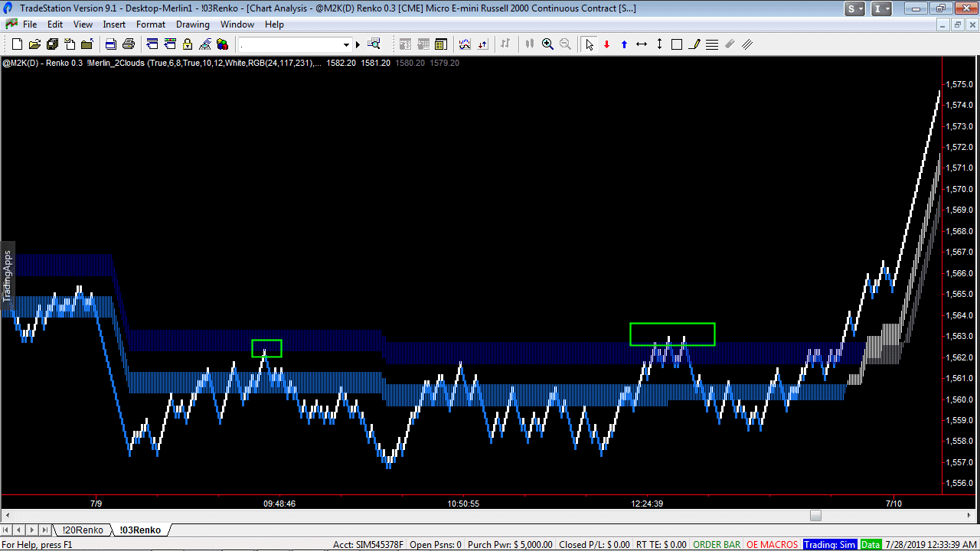Click the green Data status indicator
The width and height of the screenshot is (980, 551).
click(x=871, y=545)
